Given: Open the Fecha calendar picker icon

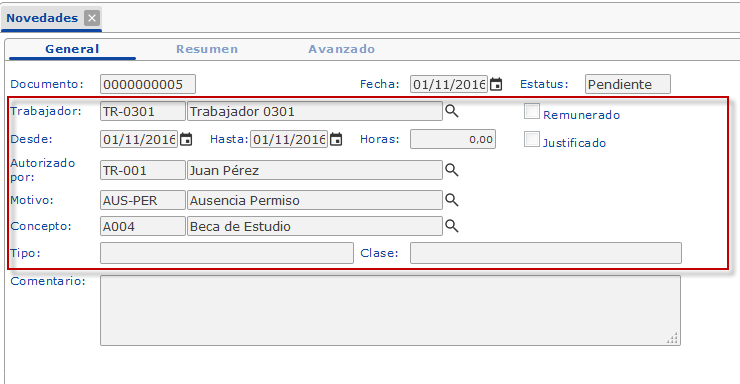Looking at the screenshot, I should click(x=496, y=84).
